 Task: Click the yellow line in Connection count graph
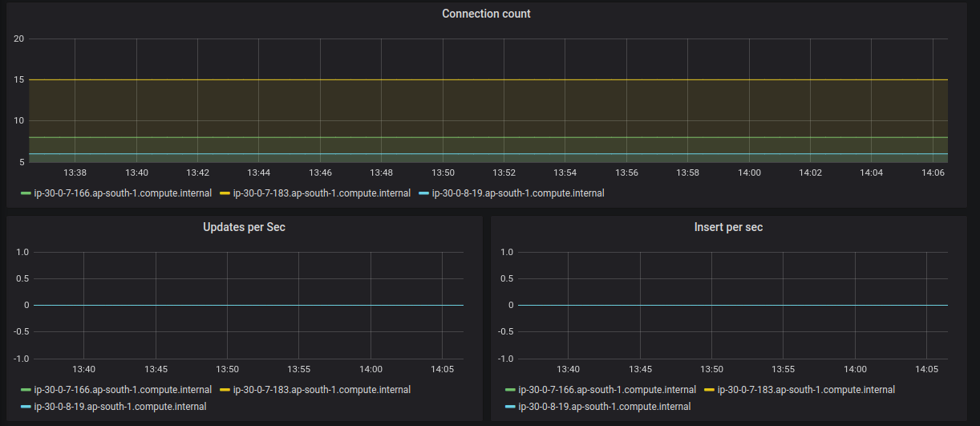click(481, 79)
